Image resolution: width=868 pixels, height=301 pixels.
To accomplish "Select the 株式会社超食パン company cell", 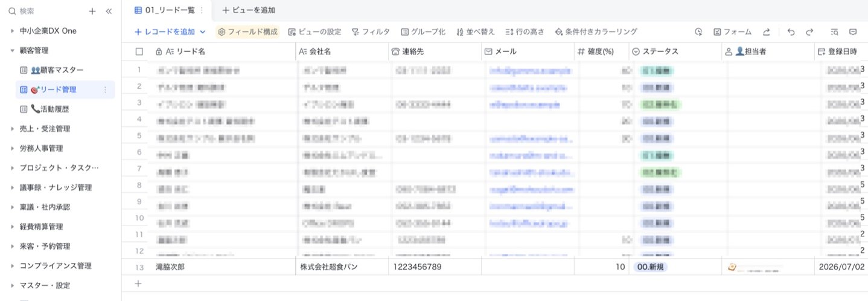I will click(x=342, y=267).
